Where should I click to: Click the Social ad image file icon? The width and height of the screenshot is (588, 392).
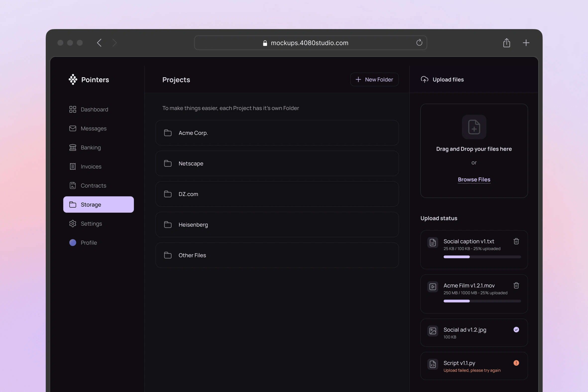pyautogui.click(x=433, y=331)
